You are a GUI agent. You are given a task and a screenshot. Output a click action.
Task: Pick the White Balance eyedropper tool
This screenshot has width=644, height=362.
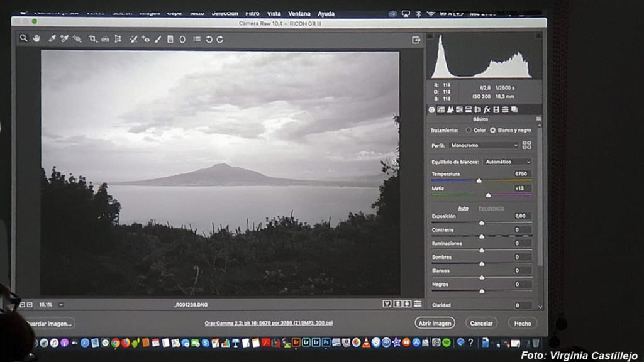coord(52,38)
